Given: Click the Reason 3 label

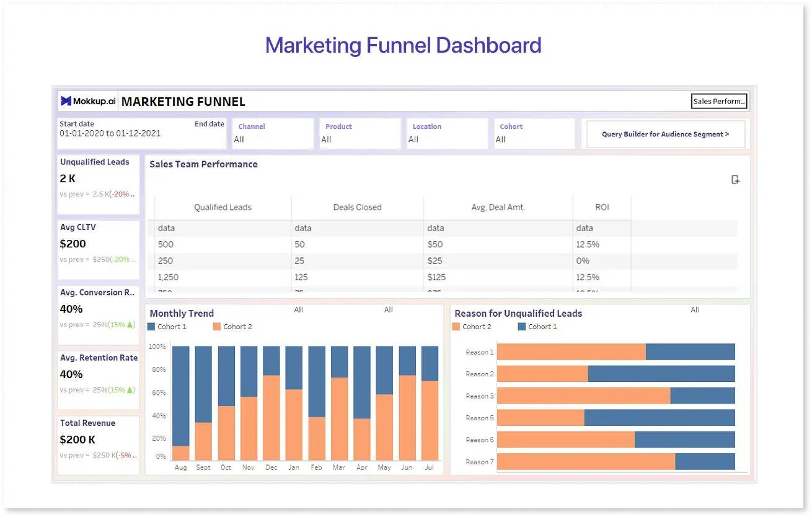Looking at the screenshot, I should click(480, 396).
